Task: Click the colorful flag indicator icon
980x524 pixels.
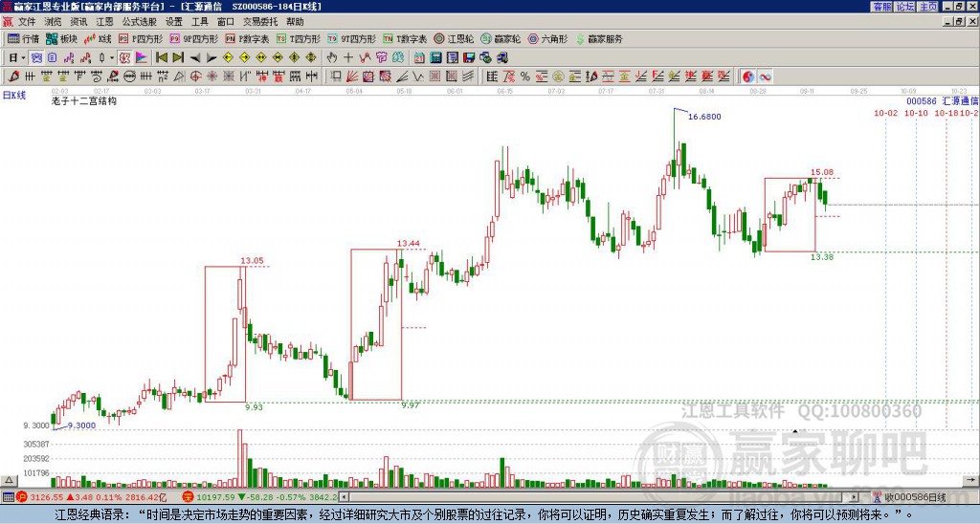Action: [142, 58]
